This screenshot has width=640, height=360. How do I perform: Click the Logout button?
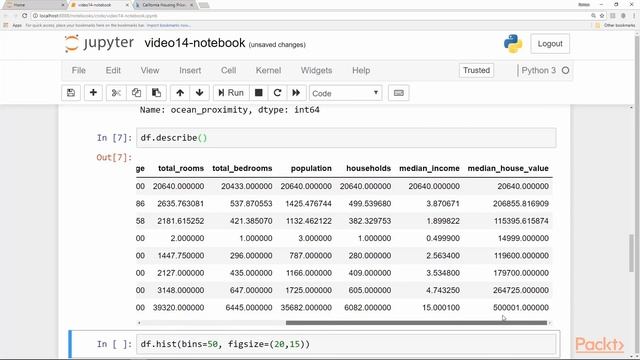coord(550,44)
